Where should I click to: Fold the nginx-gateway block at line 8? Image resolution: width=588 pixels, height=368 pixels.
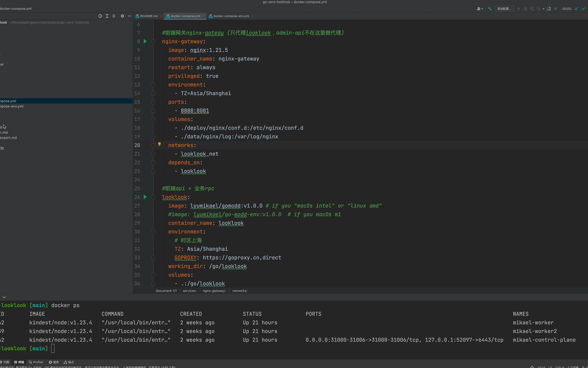pyautogui.click(x=153, y=42)
